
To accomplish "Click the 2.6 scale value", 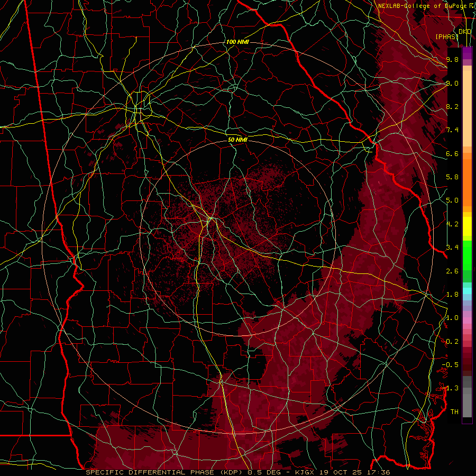I will (452, 271).
